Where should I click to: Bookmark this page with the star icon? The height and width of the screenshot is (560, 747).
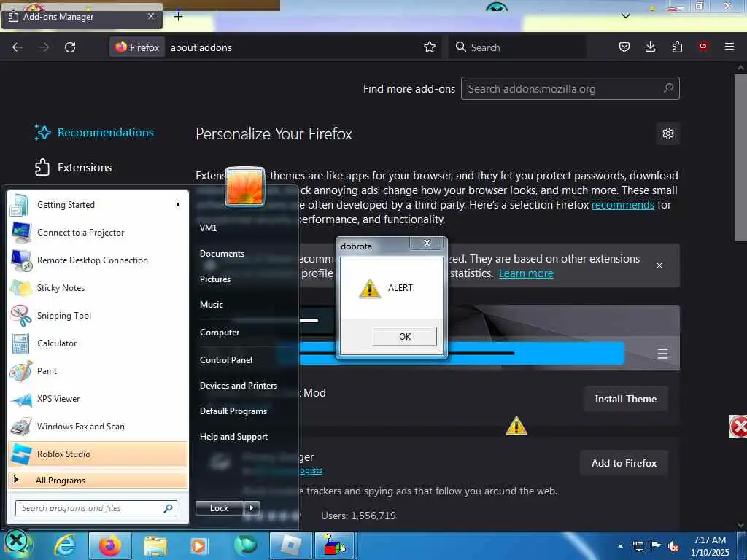tap(429, 47)
